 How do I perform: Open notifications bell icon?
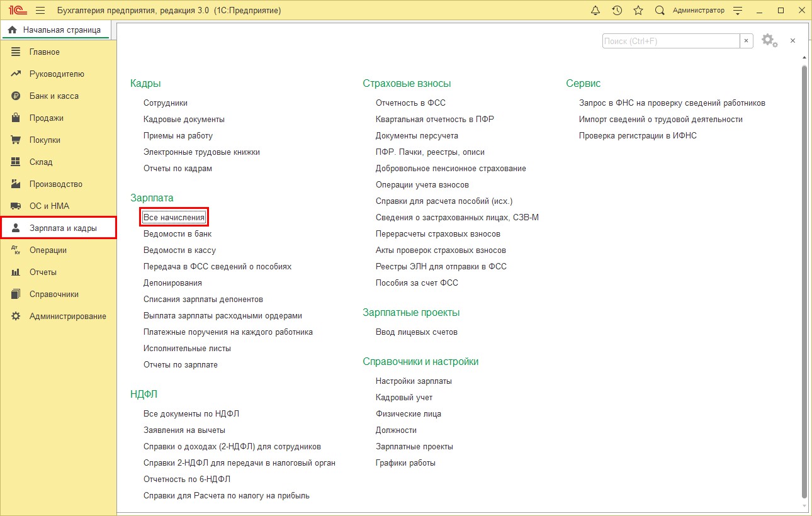595,11
